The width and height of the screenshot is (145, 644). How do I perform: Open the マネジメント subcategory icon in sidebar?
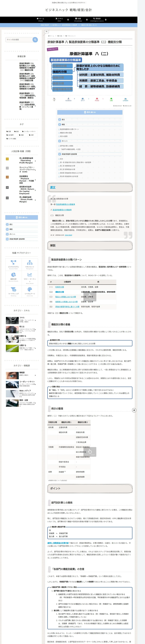[x=30, y=264]
